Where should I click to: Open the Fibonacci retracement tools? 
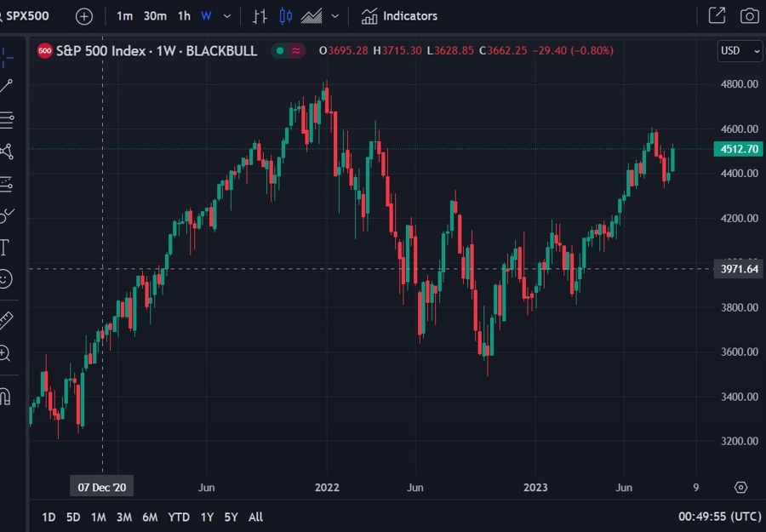coord(6,120)
